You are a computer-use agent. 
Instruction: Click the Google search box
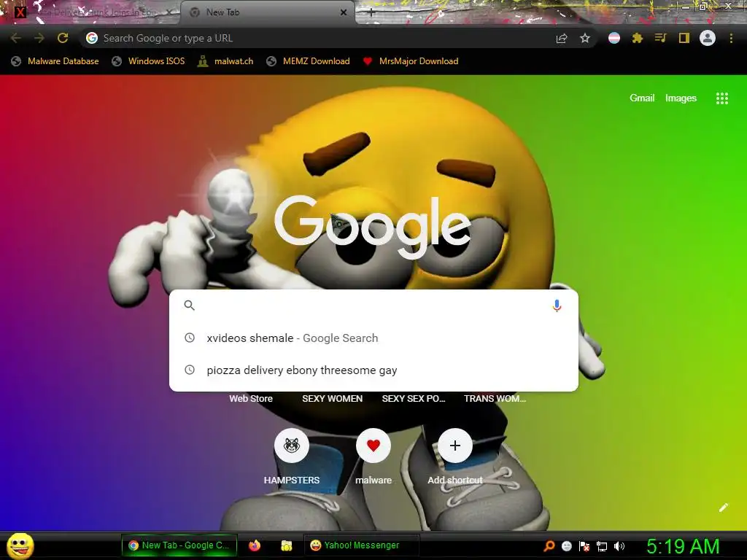pyautogui.click(x=373, y=306)
